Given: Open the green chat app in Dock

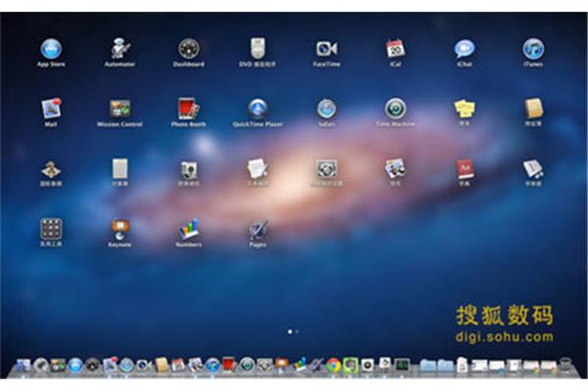Looking at the screenshot, I should tap(350, 365).
